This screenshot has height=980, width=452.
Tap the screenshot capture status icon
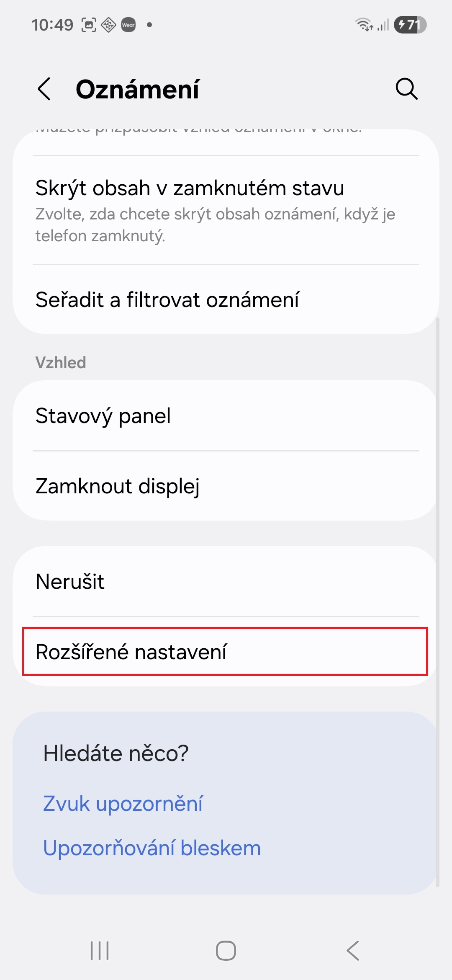click(x=89, y=25)
